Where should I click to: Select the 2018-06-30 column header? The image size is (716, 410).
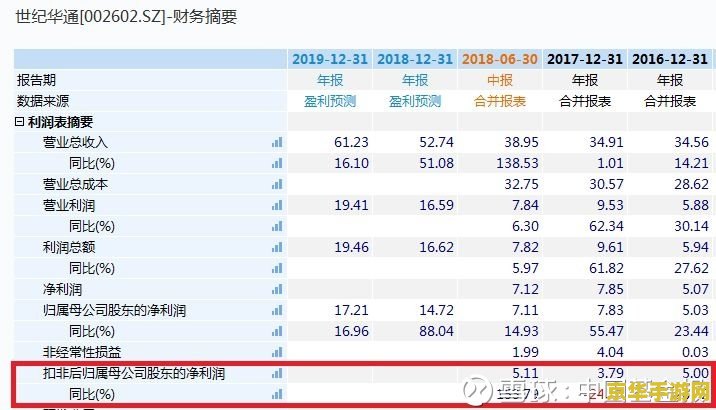(500, 59)
